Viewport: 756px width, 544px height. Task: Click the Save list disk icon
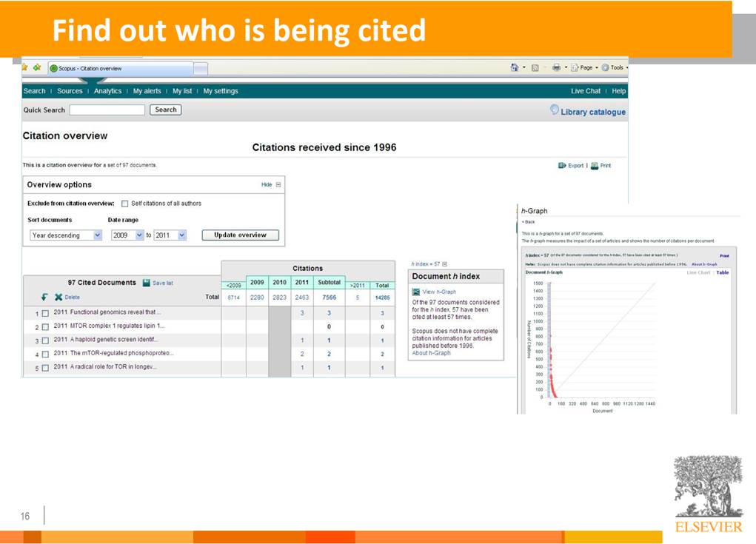[147, 283]
